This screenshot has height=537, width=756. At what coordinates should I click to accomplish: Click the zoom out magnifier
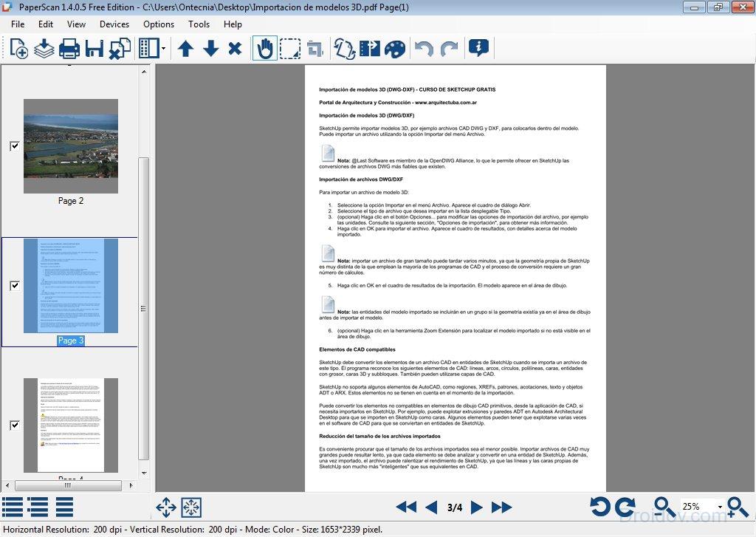pyautogui.click(x=664, y=507)
